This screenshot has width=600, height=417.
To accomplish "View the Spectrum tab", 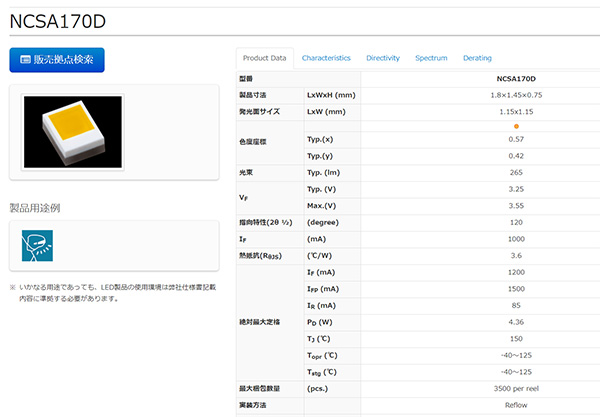I will point(431,58).
